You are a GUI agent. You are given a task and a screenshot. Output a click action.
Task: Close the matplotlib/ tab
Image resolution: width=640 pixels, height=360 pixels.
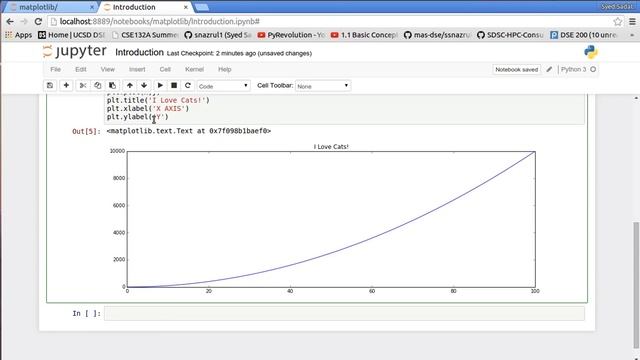(x=92, y=7)
